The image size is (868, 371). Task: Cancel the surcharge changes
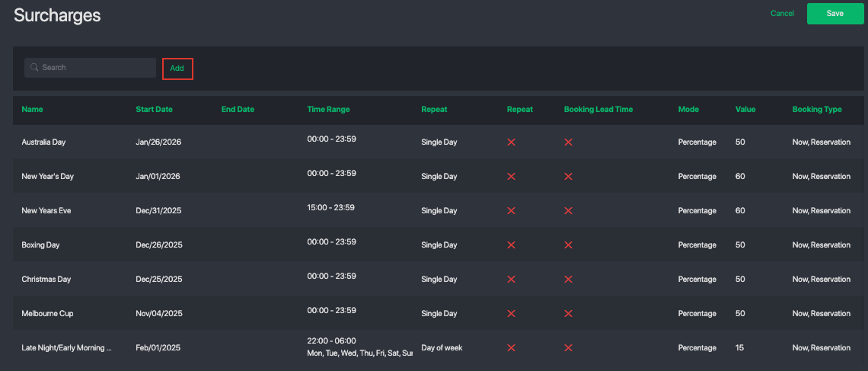[x=782, y=13]
